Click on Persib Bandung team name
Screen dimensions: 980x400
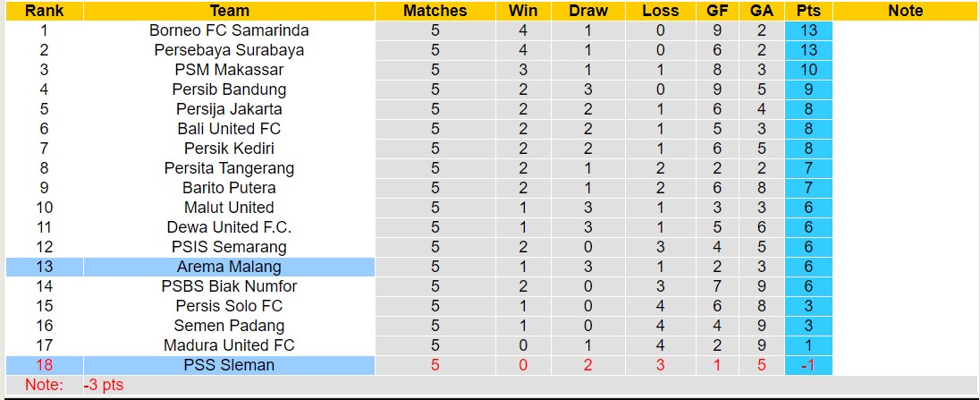(x=229, y=89)
